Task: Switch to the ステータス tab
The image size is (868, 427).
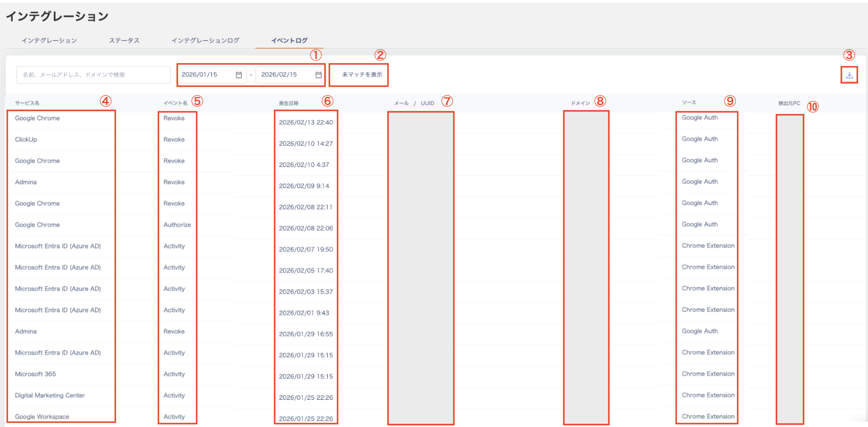Action: (x=124, y=41)
